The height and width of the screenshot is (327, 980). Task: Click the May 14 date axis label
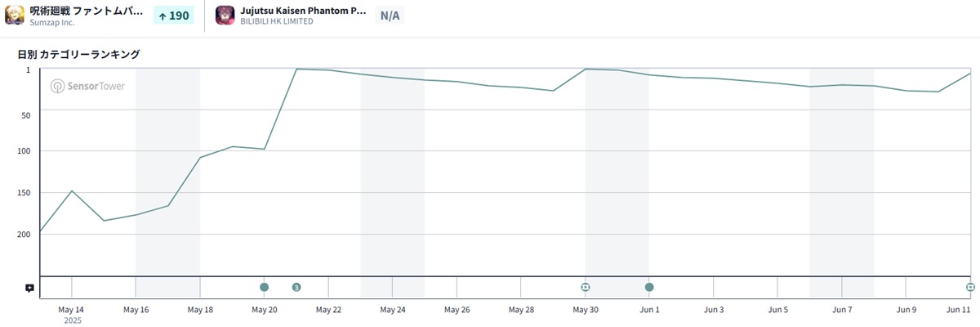click(71, 310)
